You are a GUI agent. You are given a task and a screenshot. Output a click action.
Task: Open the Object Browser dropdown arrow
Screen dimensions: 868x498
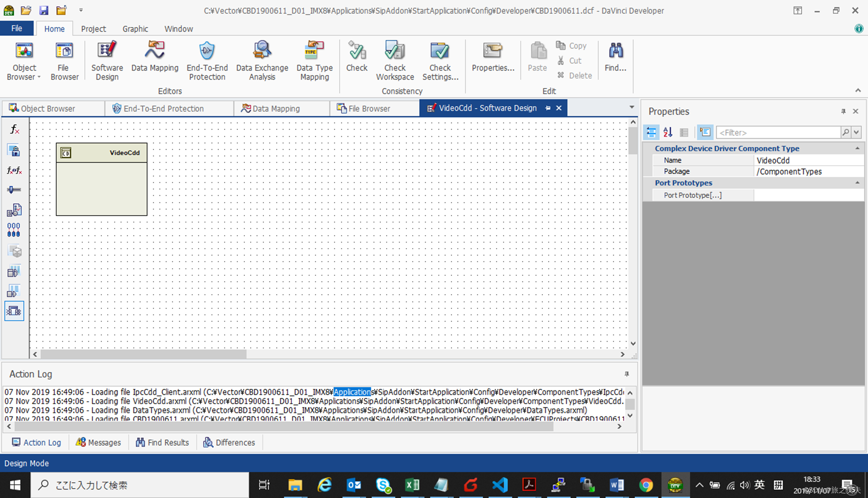[39, 77]
